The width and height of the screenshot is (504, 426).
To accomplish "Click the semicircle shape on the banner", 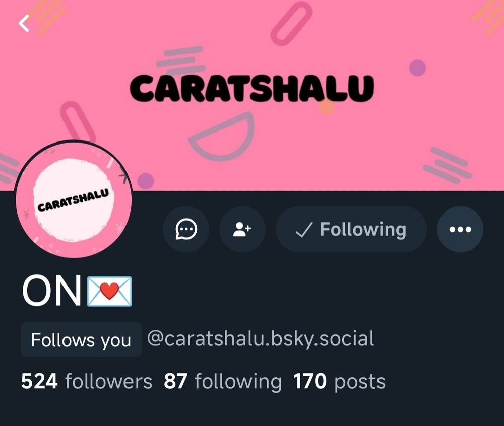I will [222, 136].
